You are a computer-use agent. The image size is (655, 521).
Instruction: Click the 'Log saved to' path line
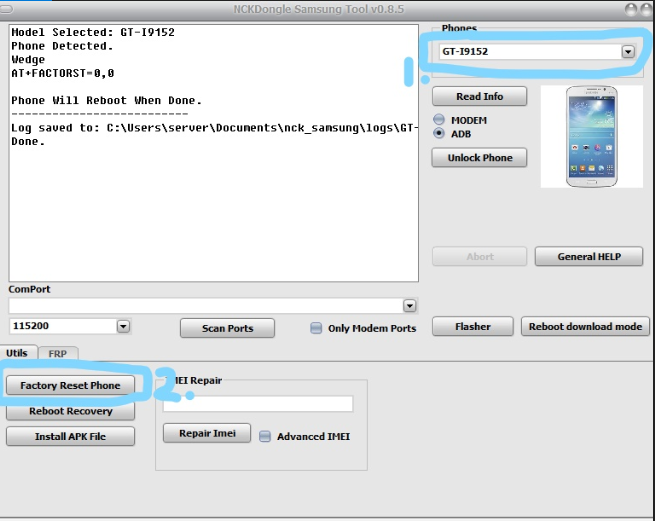pyautogui.click(x=214, y=128)
